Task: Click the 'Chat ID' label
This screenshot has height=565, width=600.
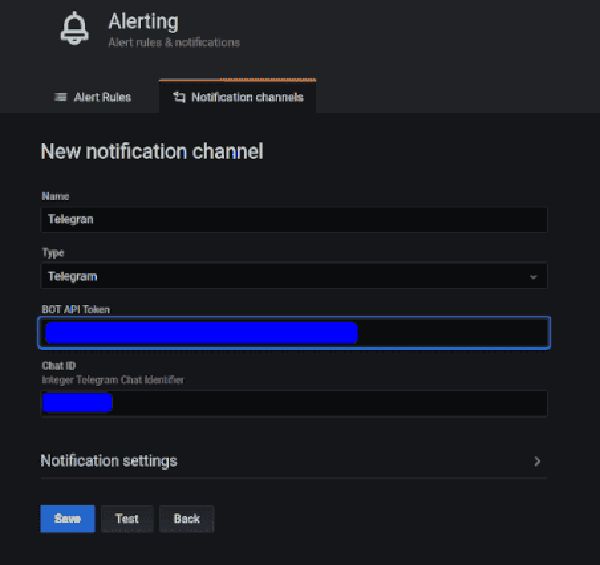Action: point(59,366)
